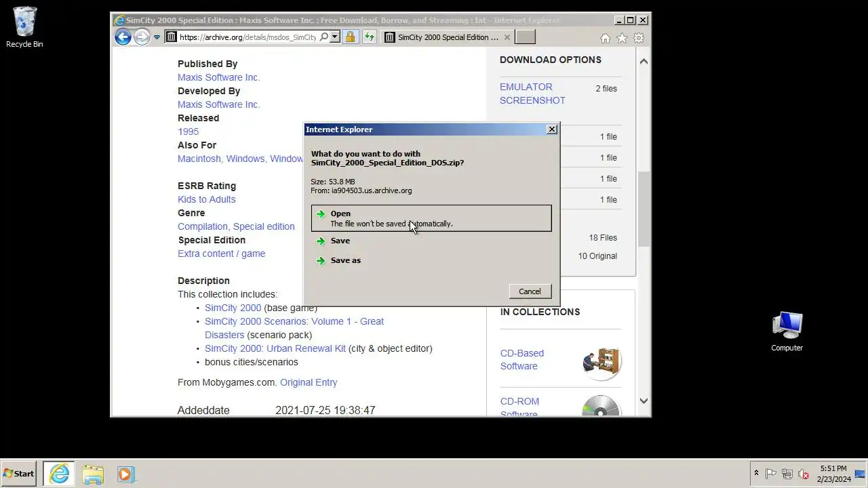Image resolution: width=868 pixels, height=488 pixels.
Task: Select the SimCity 2000 Special Edition tab
Action: pyautogui.click(x=448, y=37)
